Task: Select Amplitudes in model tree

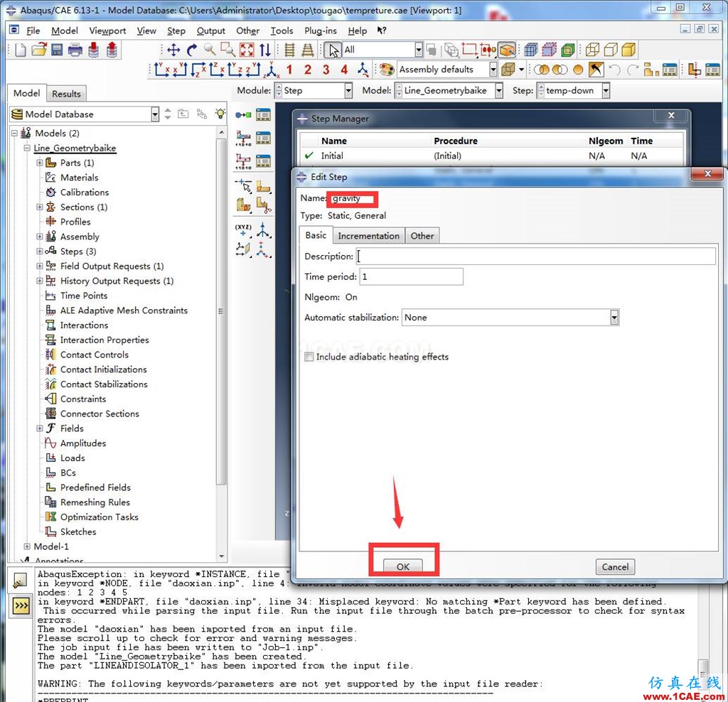Action: [x=82, y=443]
